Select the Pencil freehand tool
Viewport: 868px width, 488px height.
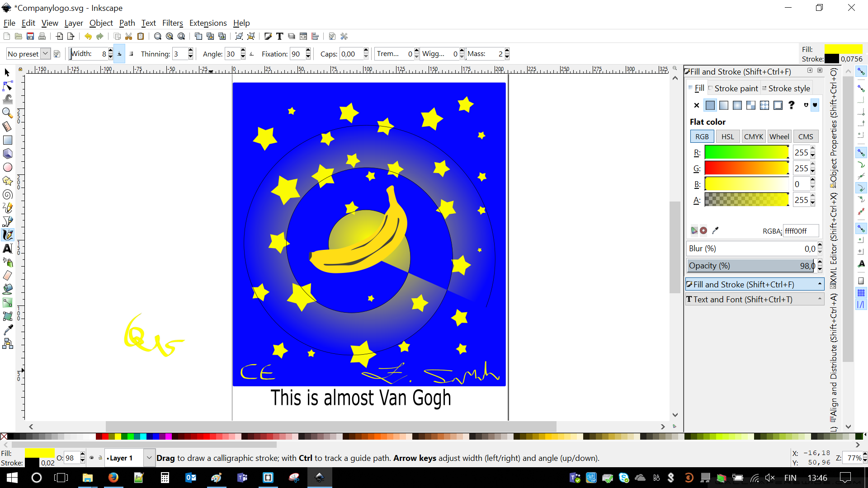[x=7, y=208]
